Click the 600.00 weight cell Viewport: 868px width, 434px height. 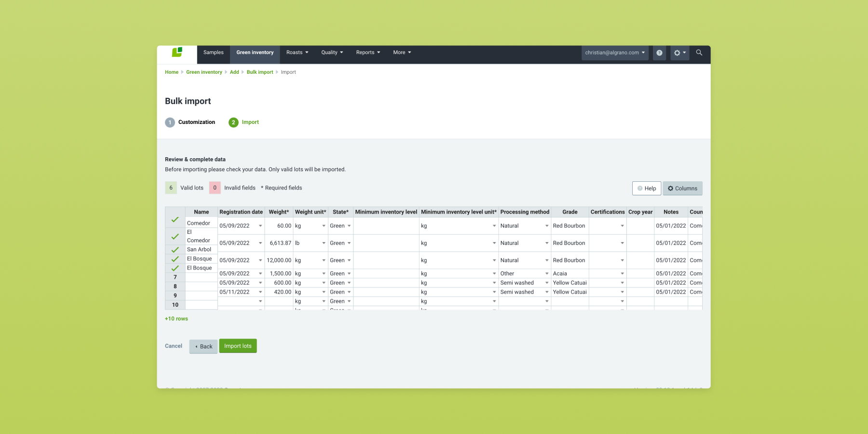[x=279, y=283]
